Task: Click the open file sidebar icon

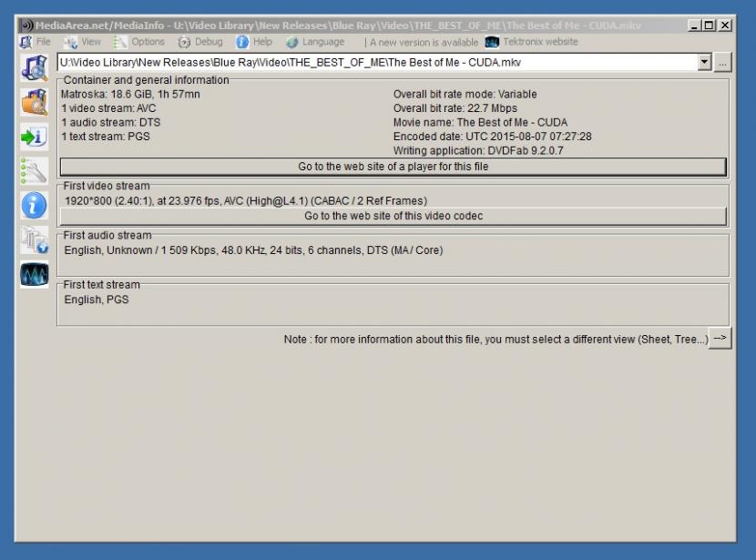Action: (x=35, y=67)
